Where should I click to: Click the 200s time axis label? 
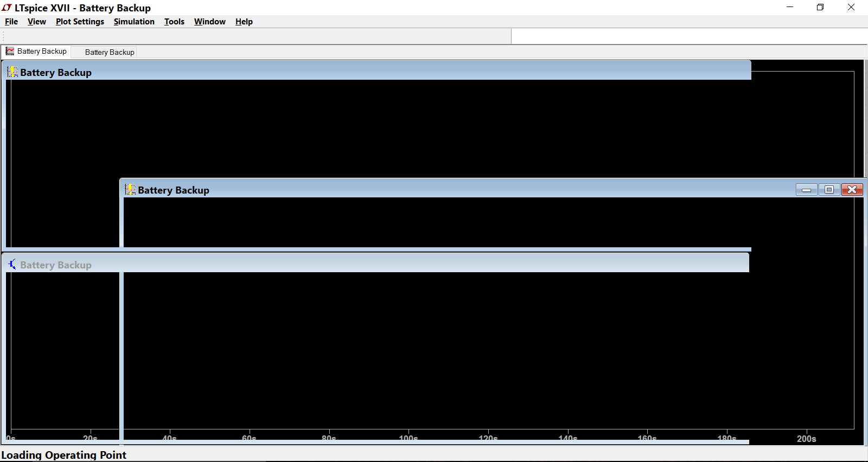[x=806, y=439]
